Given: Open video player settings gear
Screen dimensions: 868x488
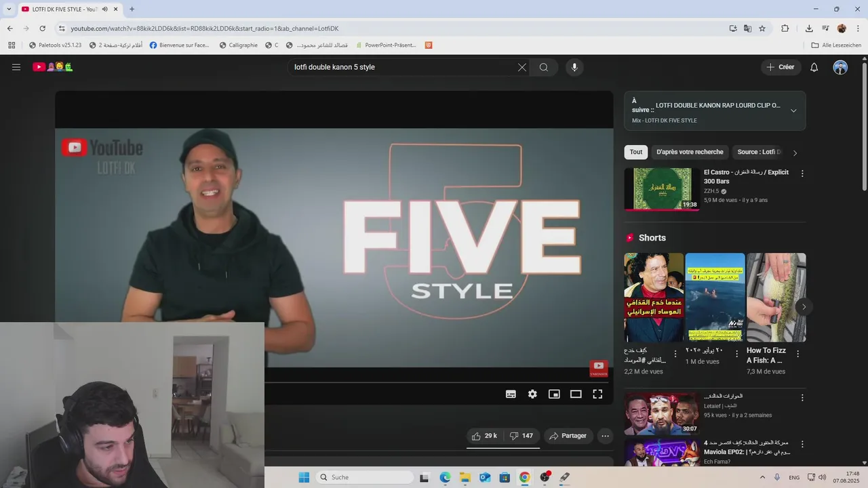Looking at the screenshot, I should [x=532, y=394].
